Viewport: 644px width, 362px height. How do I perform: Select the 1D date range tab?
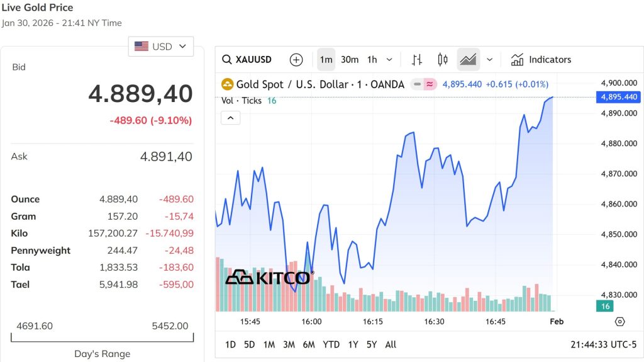[230, 344]
